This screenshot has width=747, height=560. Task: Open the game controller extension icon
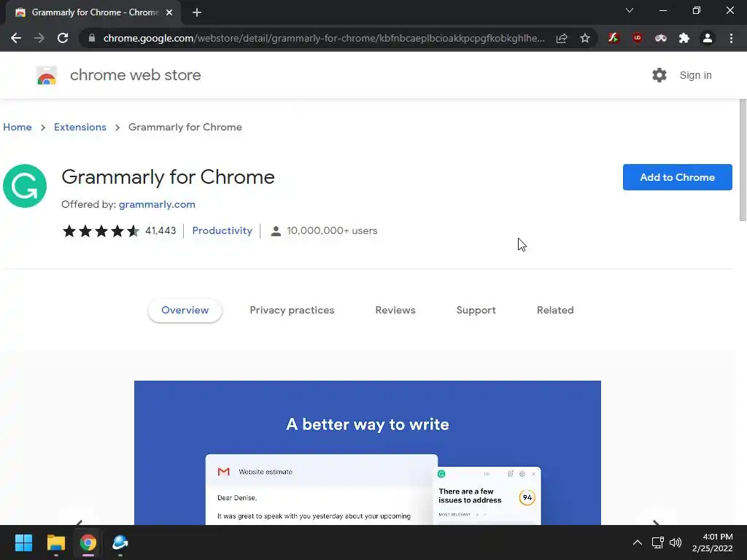661,38
